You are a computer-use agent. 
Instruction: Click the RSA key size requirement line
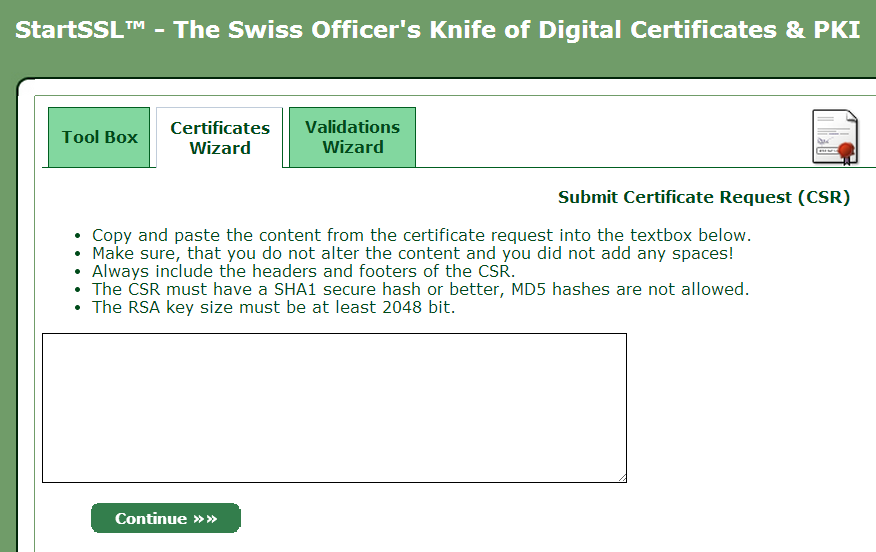click(273, 307)
